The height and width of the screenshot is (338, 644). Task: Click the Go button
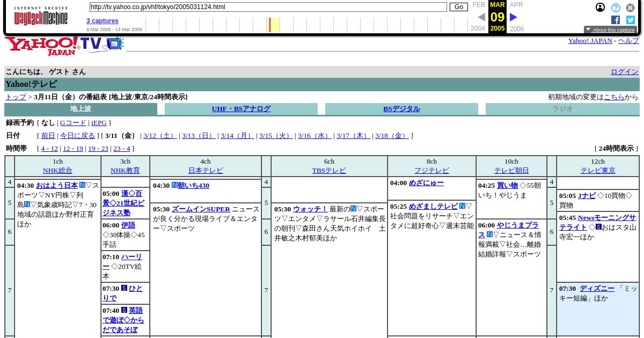coord(458,7)
